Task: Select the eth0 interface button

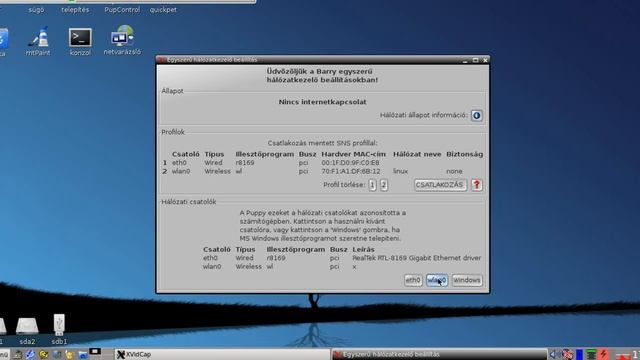Action: coord(413,280)
